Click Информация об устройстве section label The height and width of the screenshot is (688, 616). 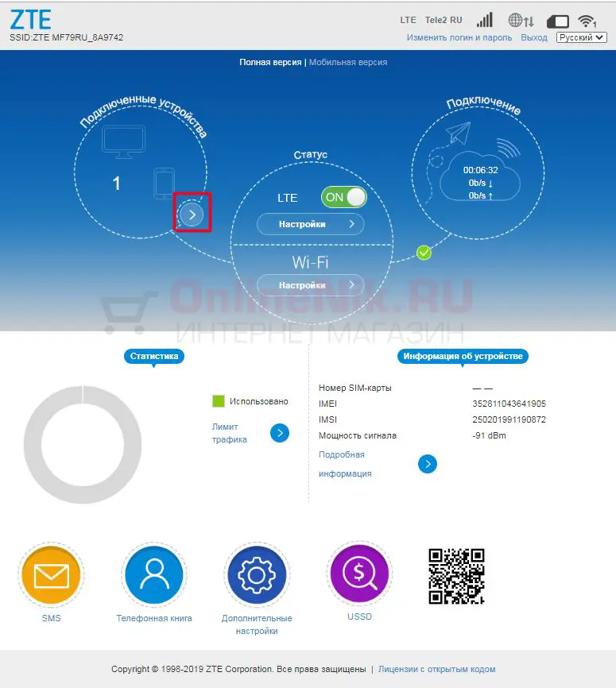pos(463,356)
